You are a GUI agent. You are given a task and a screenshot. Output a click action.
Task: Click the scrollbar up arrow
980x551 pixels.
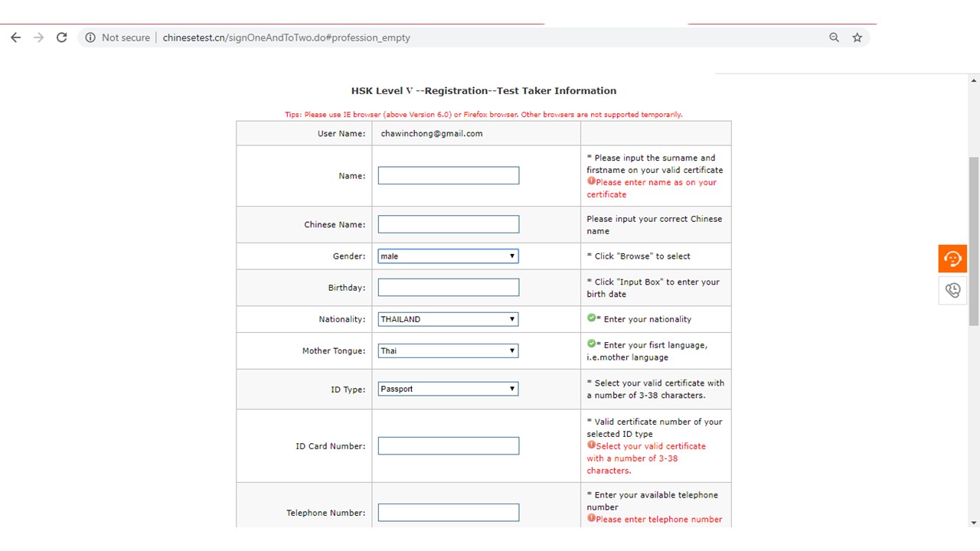(x=974, y=79)
